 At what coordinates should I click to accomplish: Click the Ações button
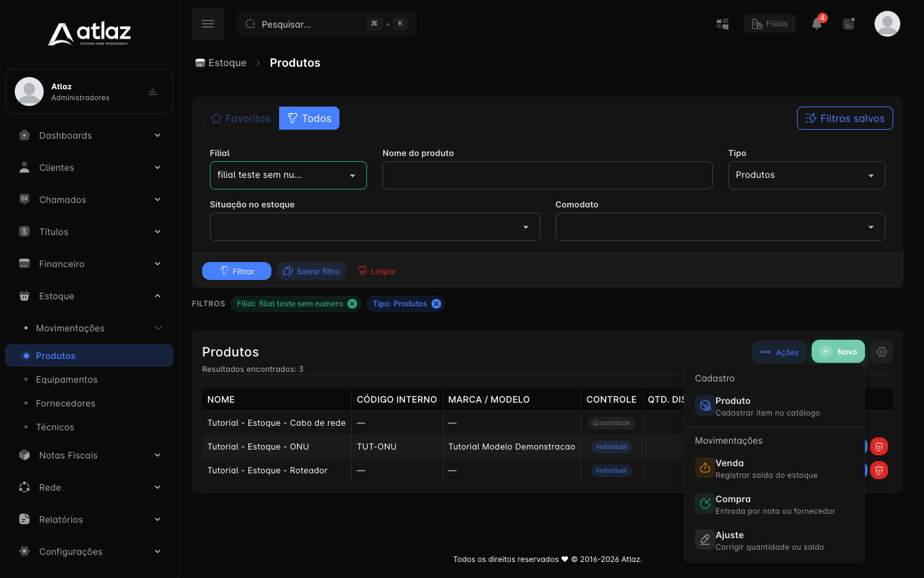(779, 352)
